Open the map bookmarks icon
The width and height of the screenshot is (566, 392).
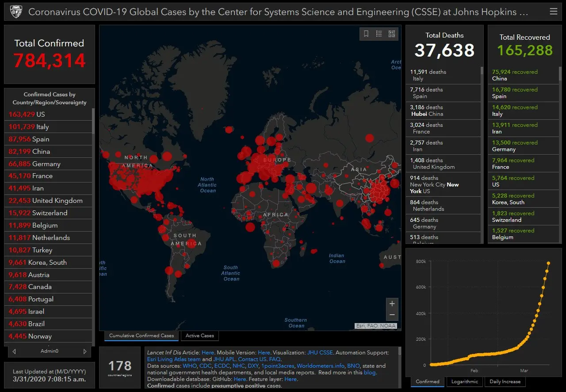click(x=366, y=34)
